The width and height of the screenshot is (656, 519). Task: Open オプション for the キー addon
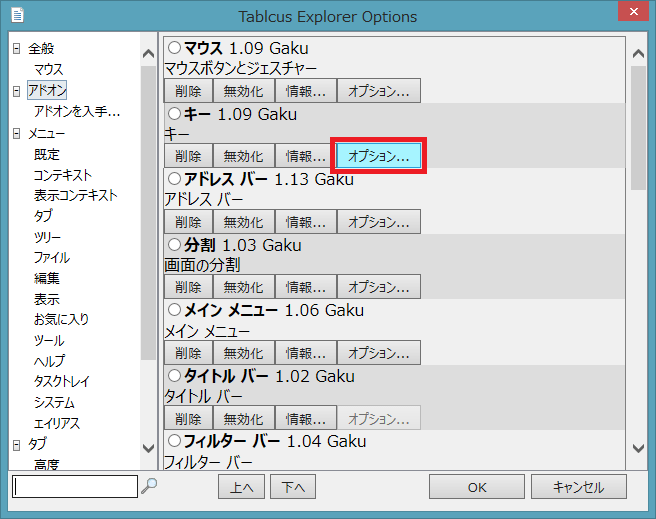pyautogui.click(x=378, y=156)
